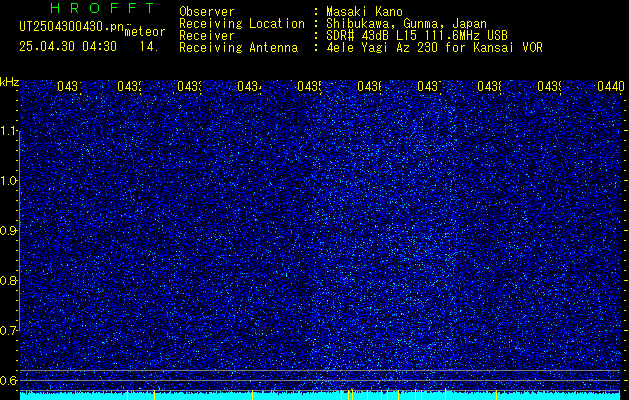Click the 0433 time marker
The image size is (629, 400).
[x=189, y=86]
